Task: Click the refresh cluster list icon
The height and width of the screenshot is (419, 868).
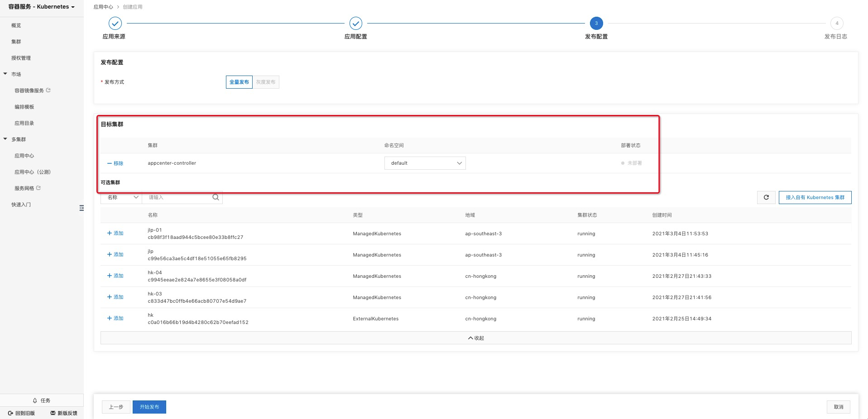Action: [x=766, y=197]
